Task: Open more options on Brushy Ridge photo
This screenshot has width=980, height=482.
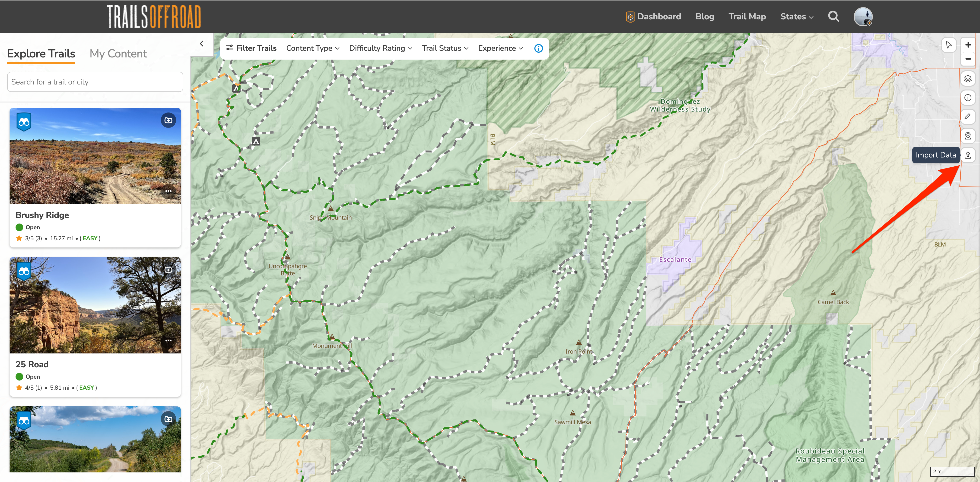Action: coord(168,191)
